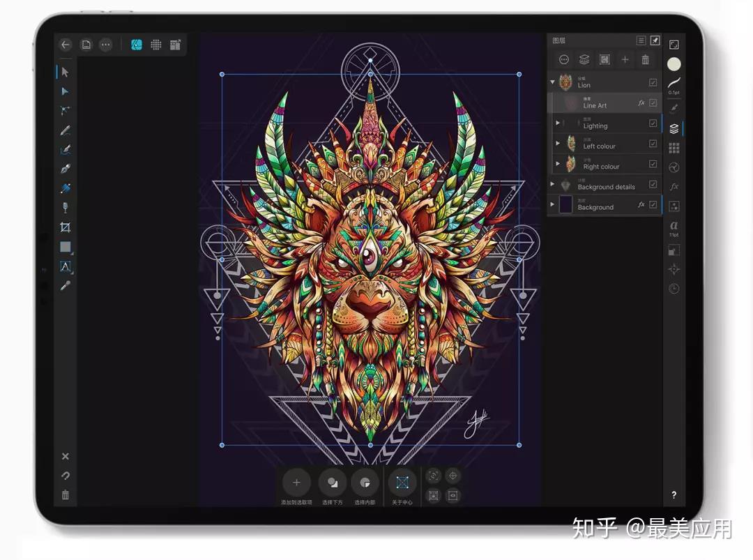Image resolution: width=753 pixels, height=560 pixels.
Task: Open layer options three-dots circle
Action: (x=564, y=59)
